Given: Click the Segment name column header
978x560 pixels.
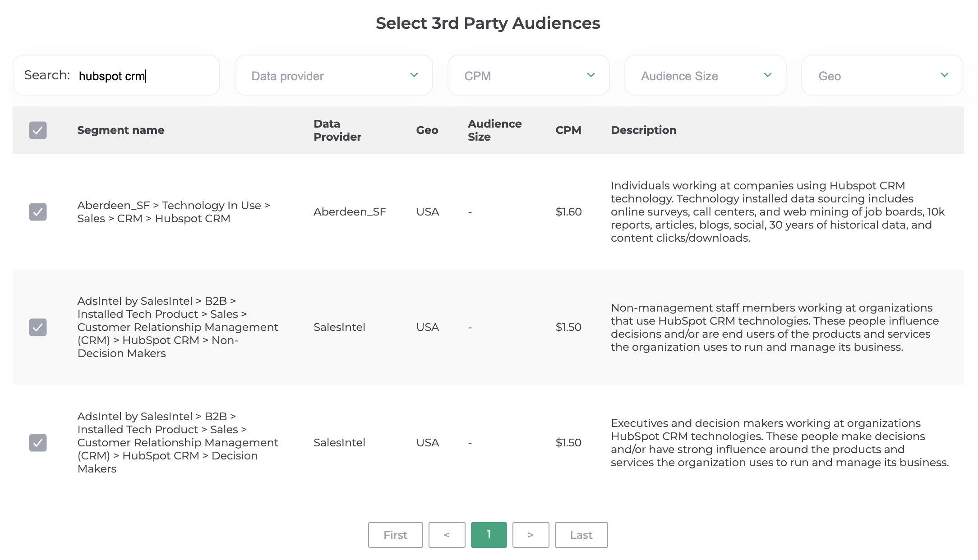Looking at the screenshot, I should click(121, 130).
